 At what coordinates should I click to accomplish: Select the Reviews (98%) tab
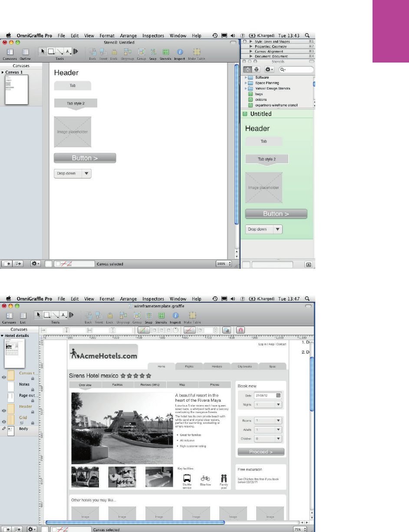click(150, 385)
